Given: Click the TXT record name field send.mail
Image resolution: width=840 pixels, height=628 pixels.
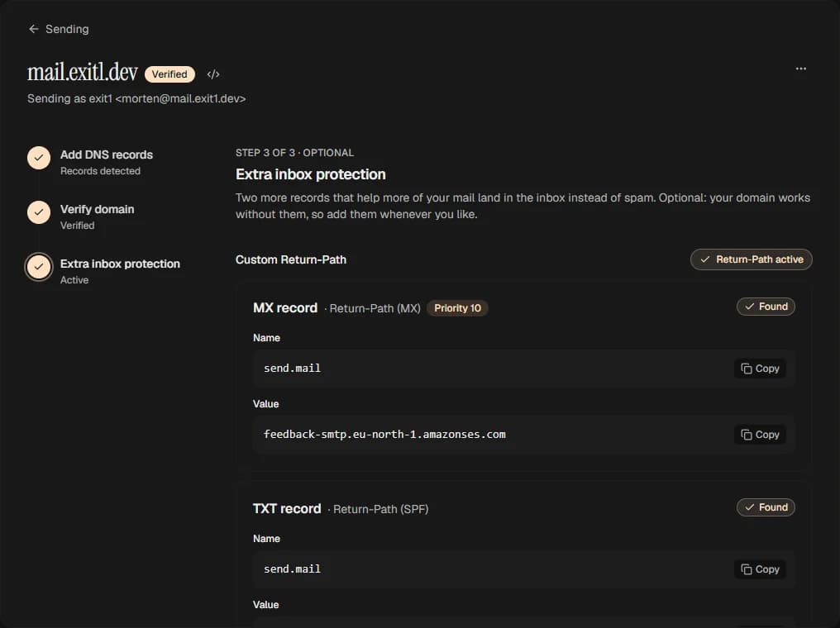Looking at the screenshot, I should (524, 569).
